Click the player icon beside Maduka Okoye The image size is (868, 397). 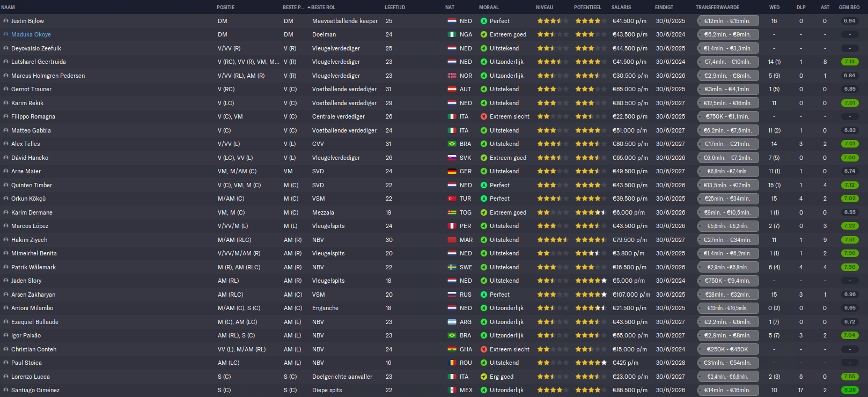[x=6, y=34]
